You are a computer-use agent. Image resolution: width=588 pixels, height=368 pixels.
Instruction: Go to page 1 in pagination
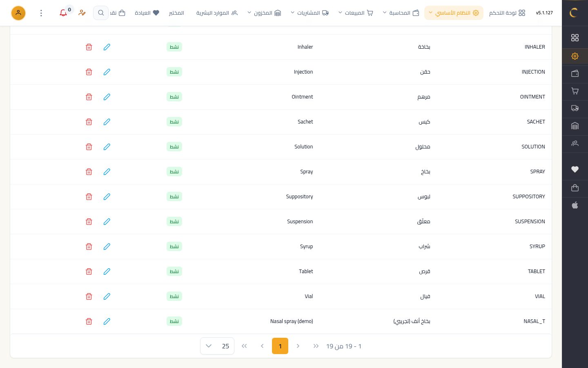(280, 346)
